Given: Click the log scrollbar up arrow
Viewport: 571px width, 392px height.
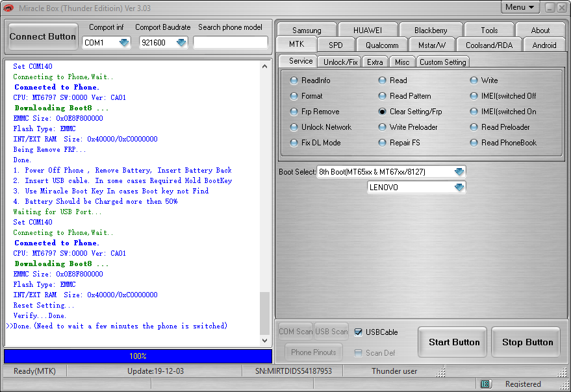Looking at the screenshot, I should (x=265, y=67).
